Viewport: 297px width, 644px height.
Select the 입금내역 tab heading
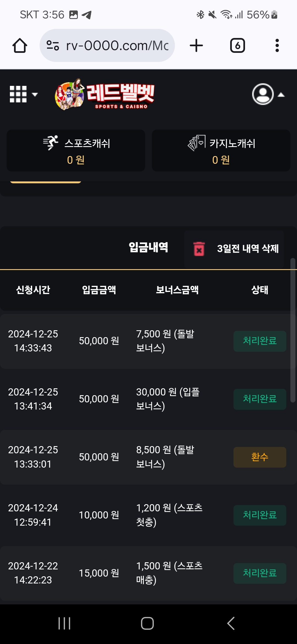coord(148,247)
